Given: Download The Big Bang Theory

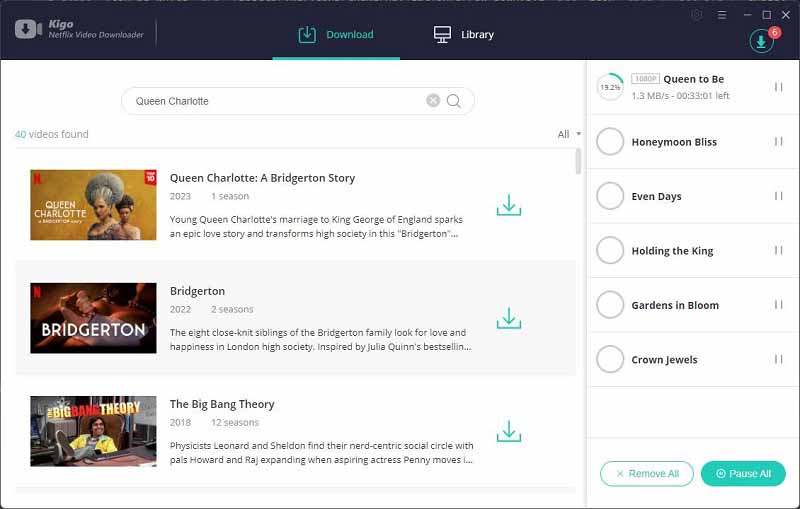Looking at the screenshot, I should click(x=509, y=431).
